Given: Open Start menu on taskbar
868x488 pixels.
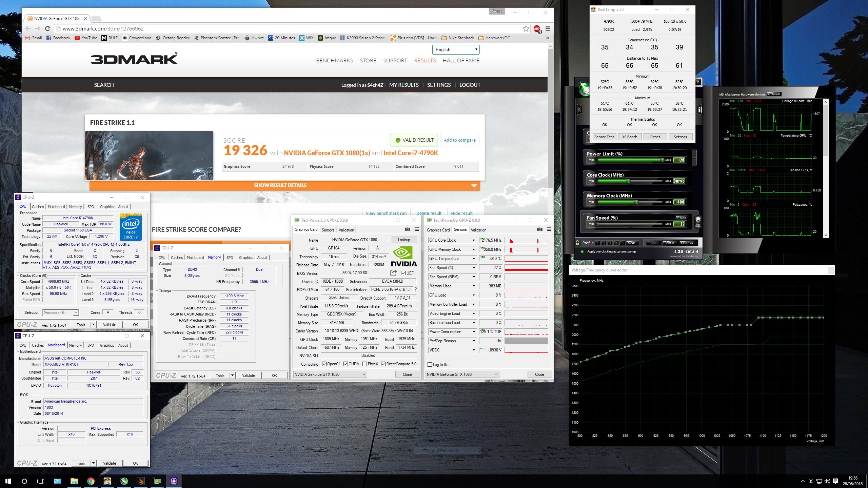Looking at the screenshot, I should click(x=8, y=481).
